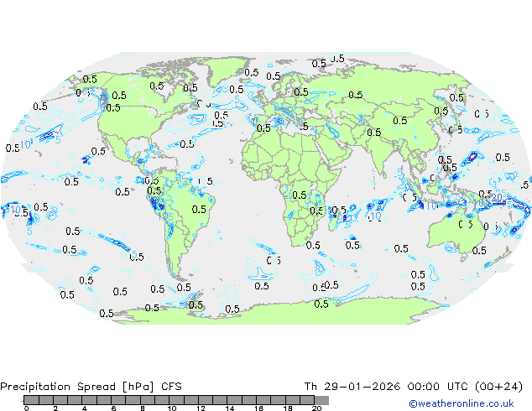The image size is (532, 411).
Task: Click the "2" tick label under the color scale
Action: (55, 408)
